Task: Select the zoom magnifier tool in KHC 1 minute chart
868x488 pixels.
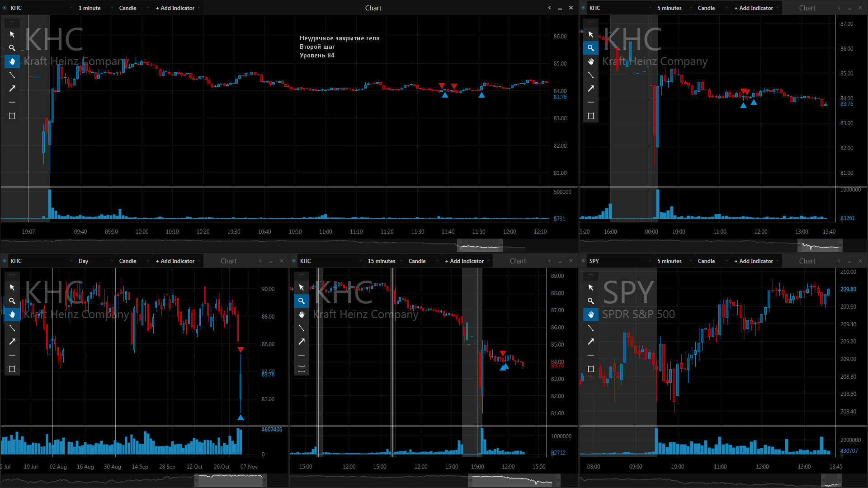Action: 12,48
